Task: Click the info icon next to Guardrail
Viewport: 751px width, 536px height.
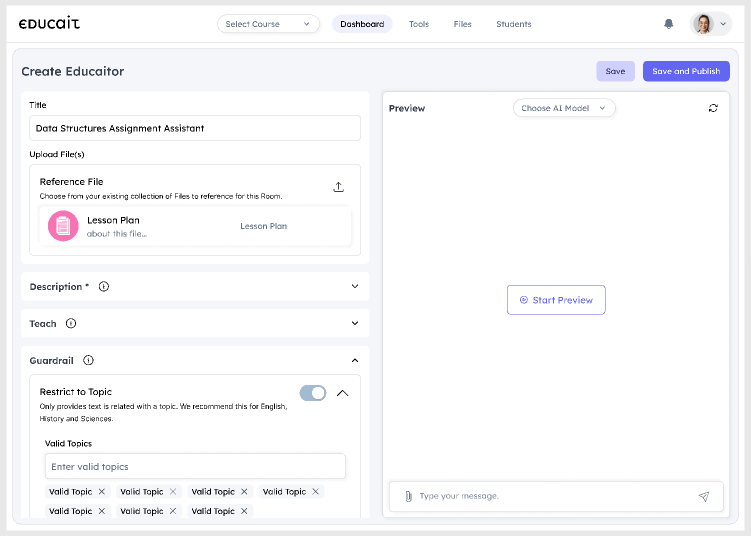Action: pos(88,360)
